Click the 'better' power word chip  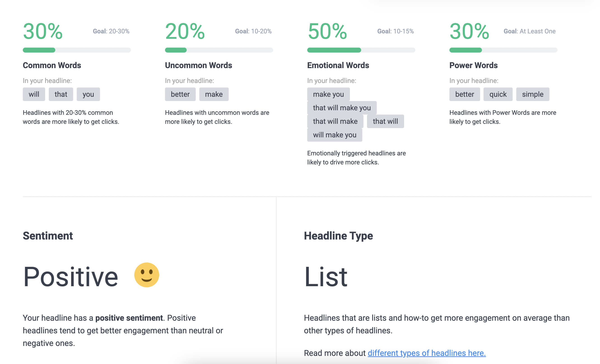(464, 94)
